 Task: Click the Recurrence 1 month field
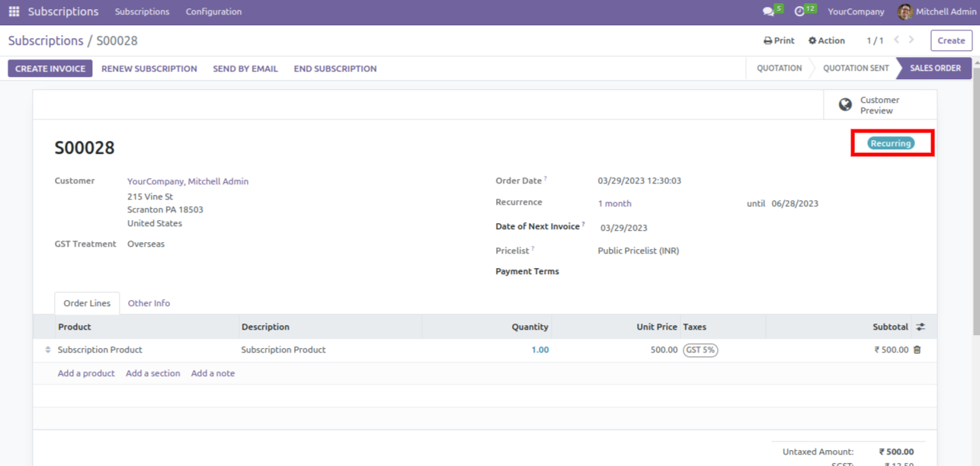[x=614, y=203]
